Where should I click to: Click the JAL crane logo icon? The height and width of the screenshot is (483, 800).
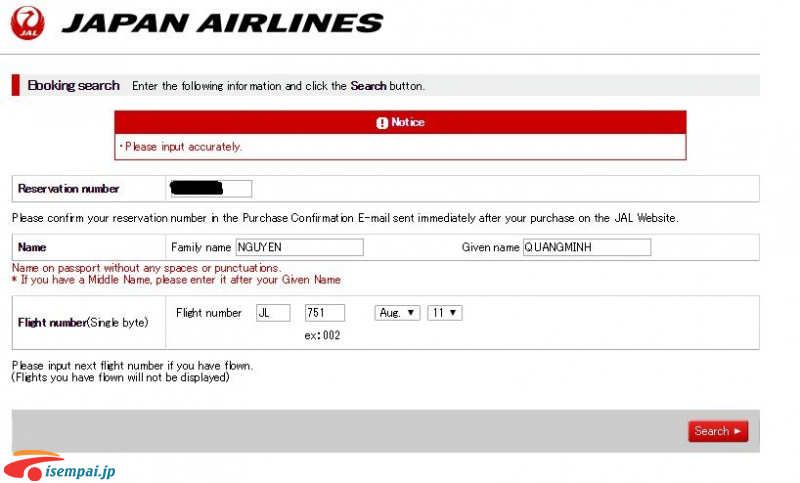[x=28, y=23]
